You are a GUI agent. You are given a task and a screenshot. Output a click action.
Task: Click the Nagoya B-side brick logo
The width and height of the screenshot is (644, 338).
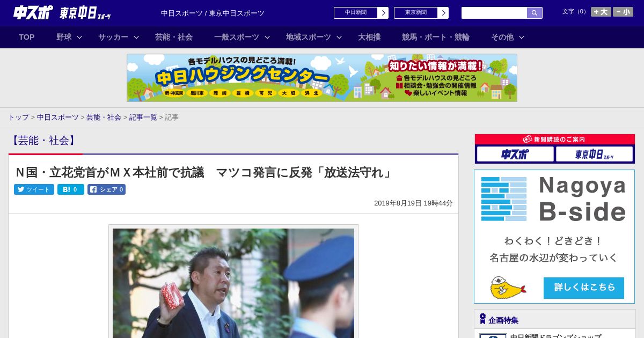(504, 199)
